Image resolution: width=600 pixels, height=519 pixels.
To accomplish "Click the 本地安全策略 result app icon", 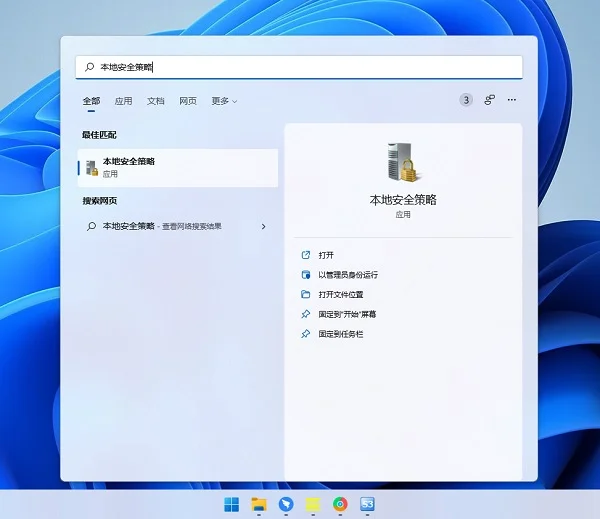I will click(x=92, y=168).
